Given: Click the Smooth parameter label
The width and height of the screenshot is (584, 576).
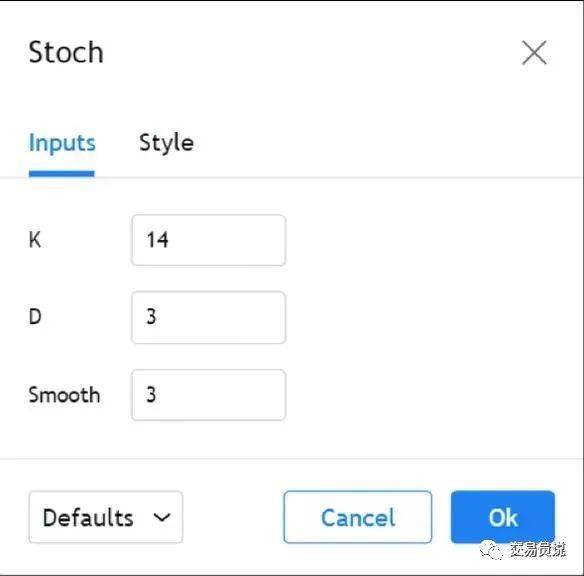Looking at the screenshot, I should (64, 395).
